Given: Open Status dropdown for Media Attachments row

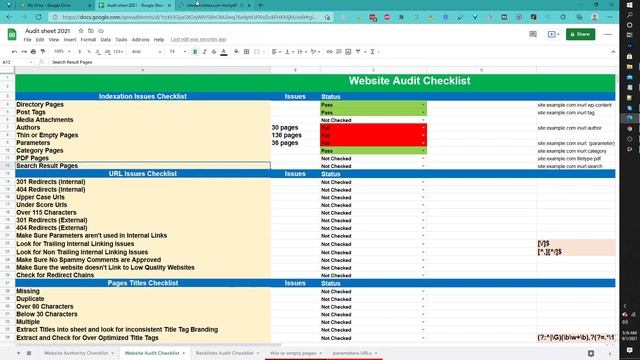Looking at the screenshot, I should coord(423,120).
